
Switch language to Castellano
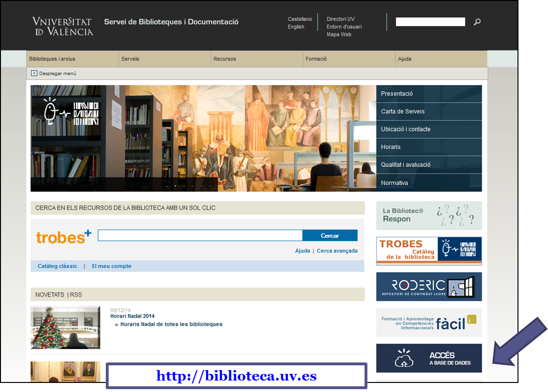point(300,19)
